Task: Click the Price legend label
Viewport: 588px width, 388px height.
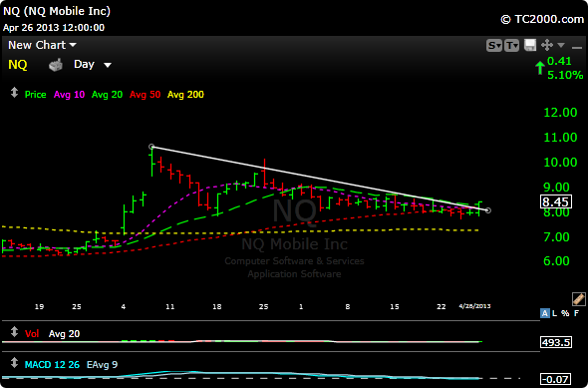Action: pyautogui.click(x=35, y=95)
